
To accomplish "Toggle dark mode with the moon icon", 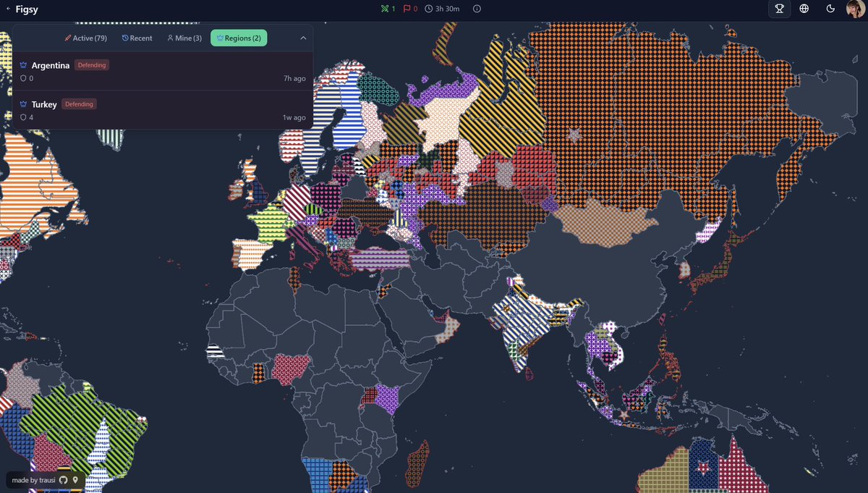I will pyautogui.click(x=830, y=9).
